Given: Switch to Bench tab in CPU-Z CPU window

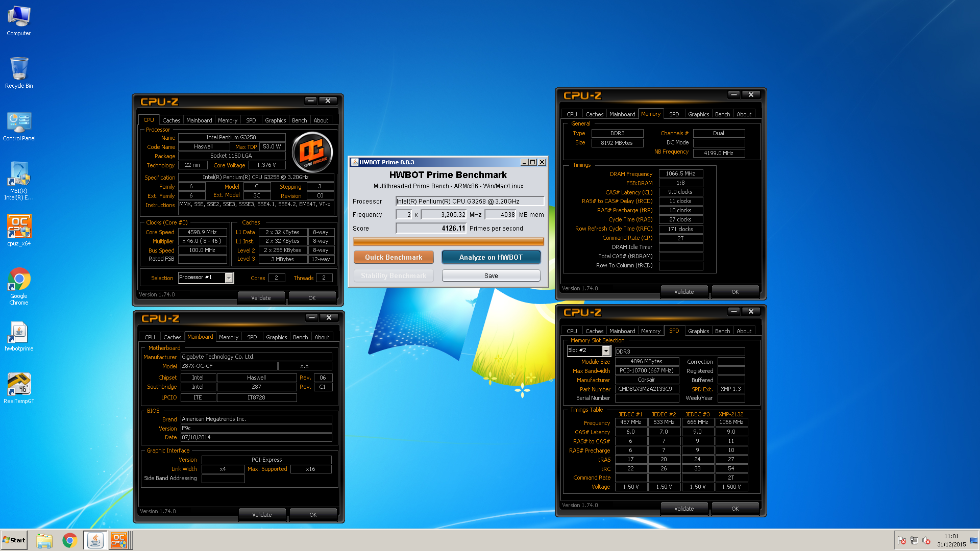Looking at the screenshot, I should click(300, 120).
